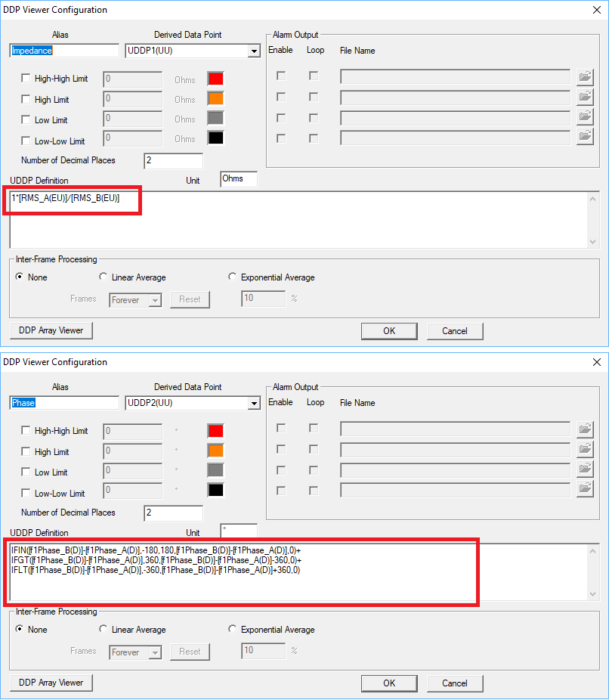Viewport: 609px width, 700px height.
Task: Open DDP Array Viewer in Impedance dialog
Action: (x=51, y=330)
